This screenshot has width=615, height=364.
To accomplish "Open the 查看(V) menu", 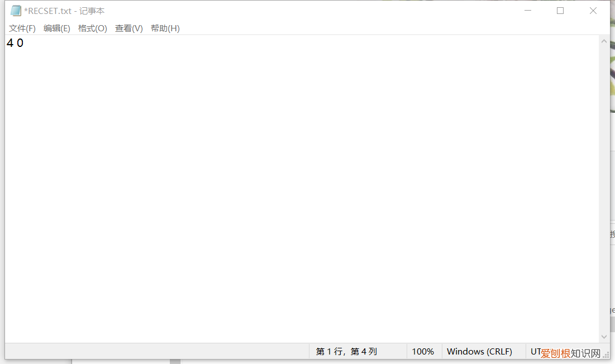I will (129, 28).
